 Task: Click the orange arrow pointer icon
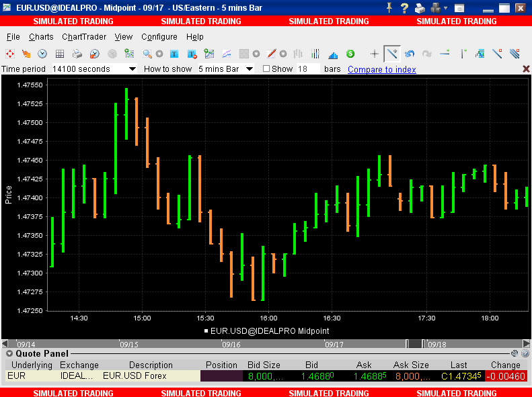(x=26, y=54)
